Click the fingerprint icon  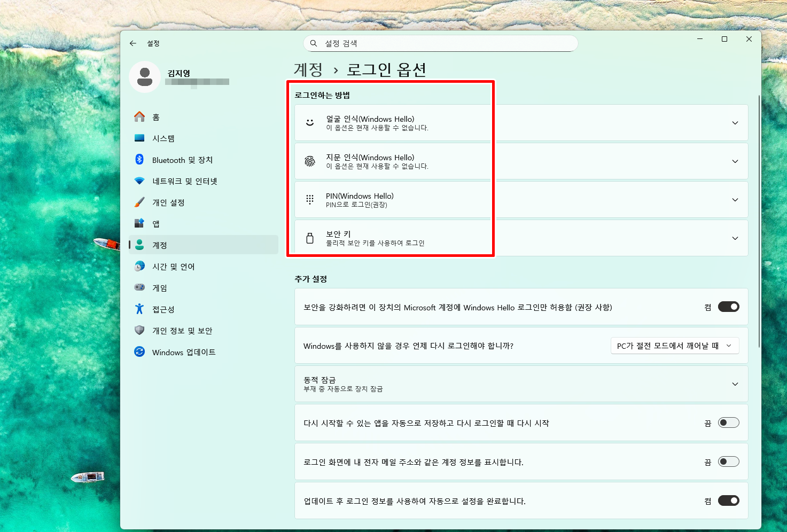310,161
